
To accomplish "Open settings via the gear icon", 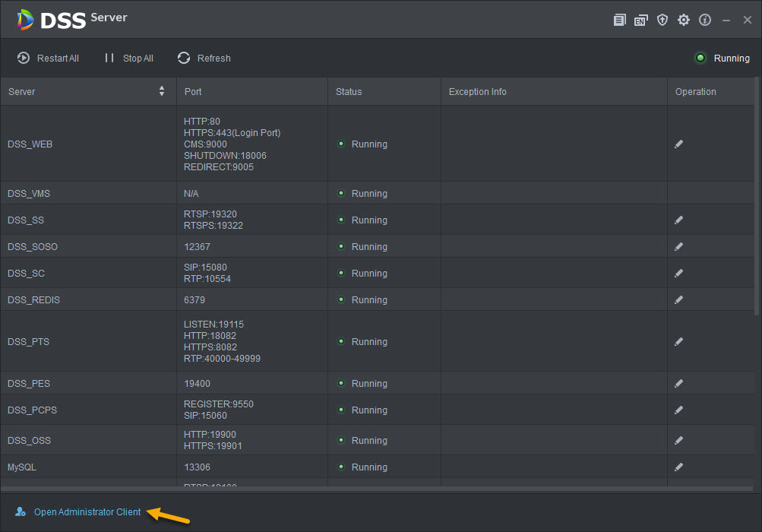I will click(x=684, y=21).
